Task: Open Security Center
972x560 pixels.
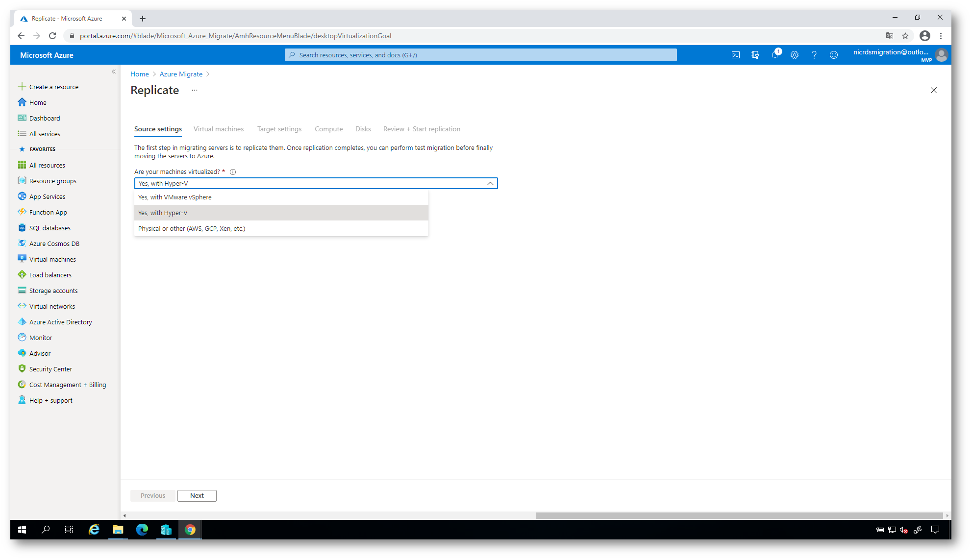Action: (45, 369)
